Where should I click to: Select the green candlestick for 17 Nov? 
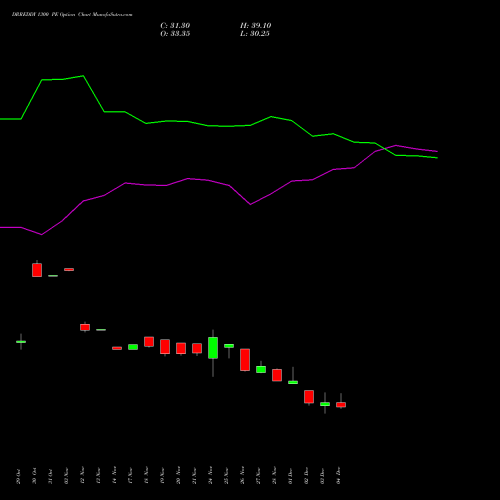pos(133,347)
